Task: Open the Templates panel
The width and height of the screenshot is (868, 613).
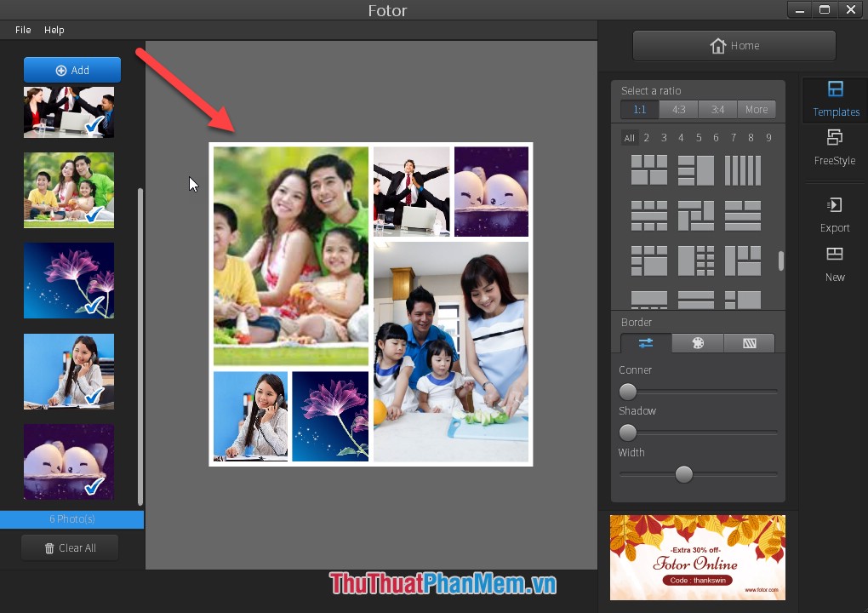Action: (835, 100)
